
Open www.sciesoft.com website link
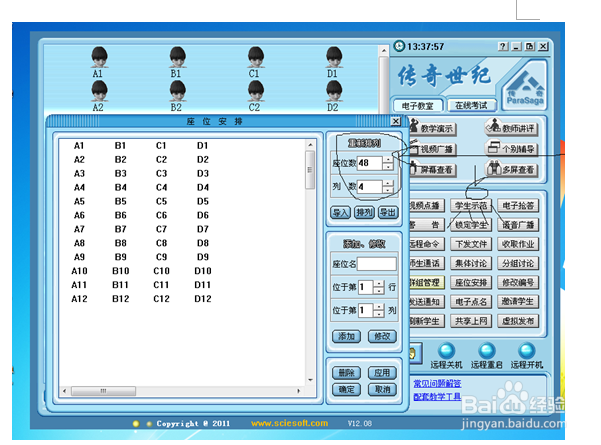(289, 423)
